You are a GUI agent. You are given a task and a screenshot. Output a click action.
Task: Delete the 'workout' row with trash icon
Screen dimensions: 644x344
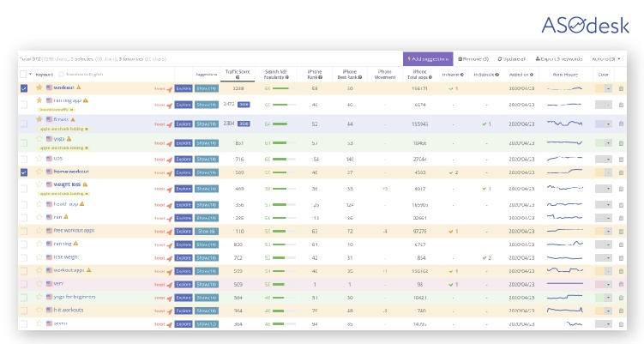click(621, 88)
